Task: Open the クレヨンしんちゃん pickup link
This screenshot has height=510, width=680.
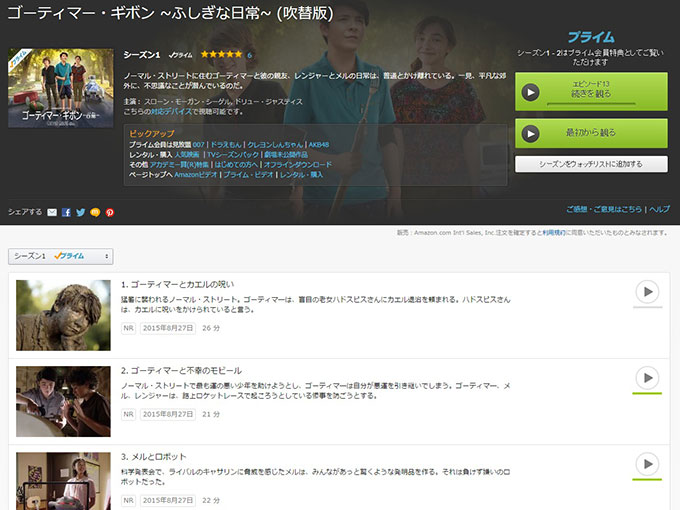Action: (x=275, y=144)
